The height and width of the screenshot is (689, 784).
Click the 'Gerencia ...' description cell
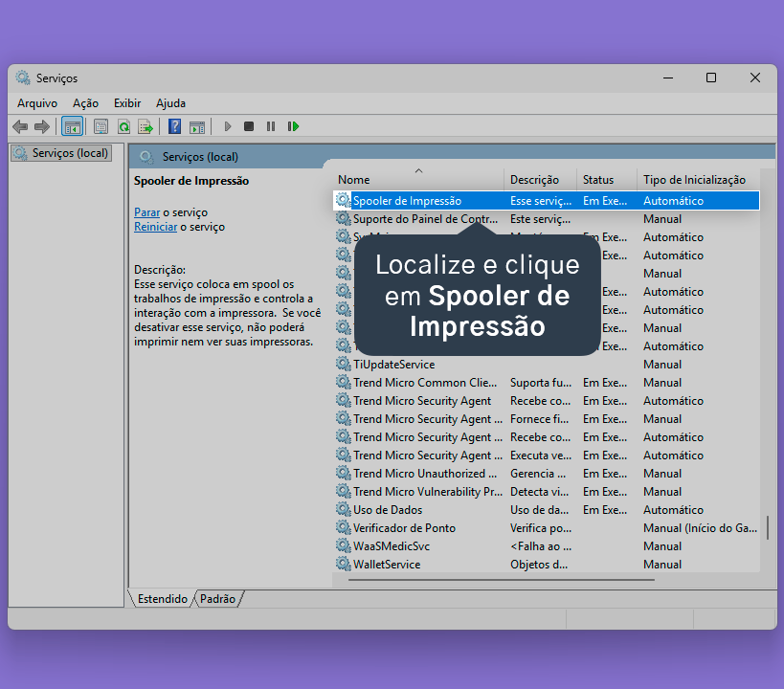pos(537,473)
